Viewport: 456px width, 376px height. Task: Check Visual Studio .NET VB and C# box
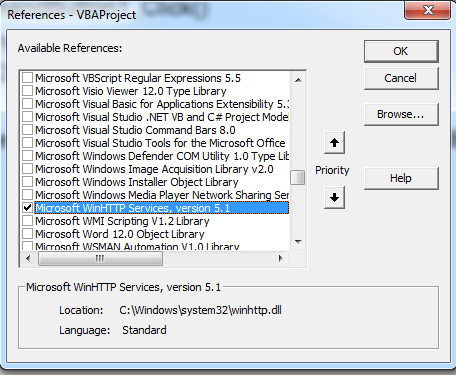(x=27, y=117)
